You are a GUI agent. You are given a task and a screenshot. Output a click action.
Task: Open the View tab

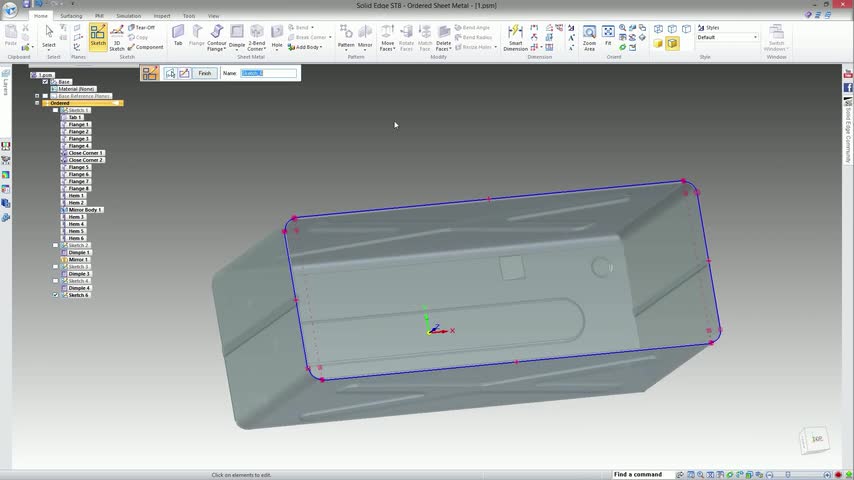click(x=214, y=16)
